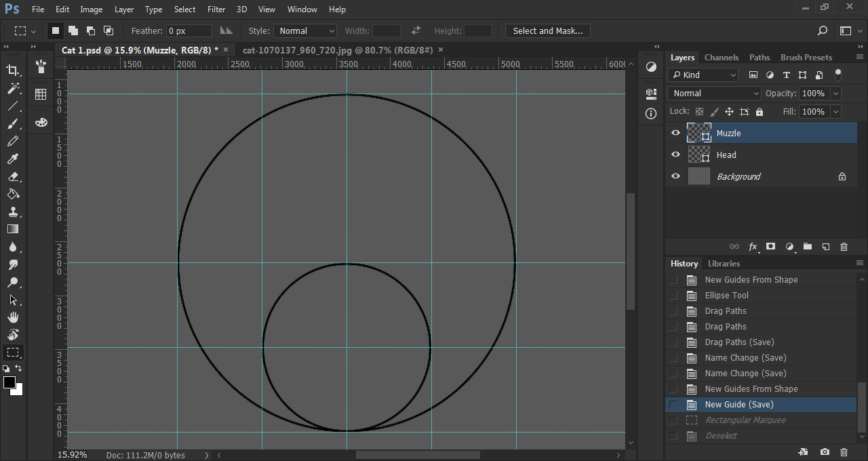Image resolution: width=868 pixels, height=461 pixels.
Task: Pick the Eyedropper tool
Action: pyautogui.click(x=13, y=159)
